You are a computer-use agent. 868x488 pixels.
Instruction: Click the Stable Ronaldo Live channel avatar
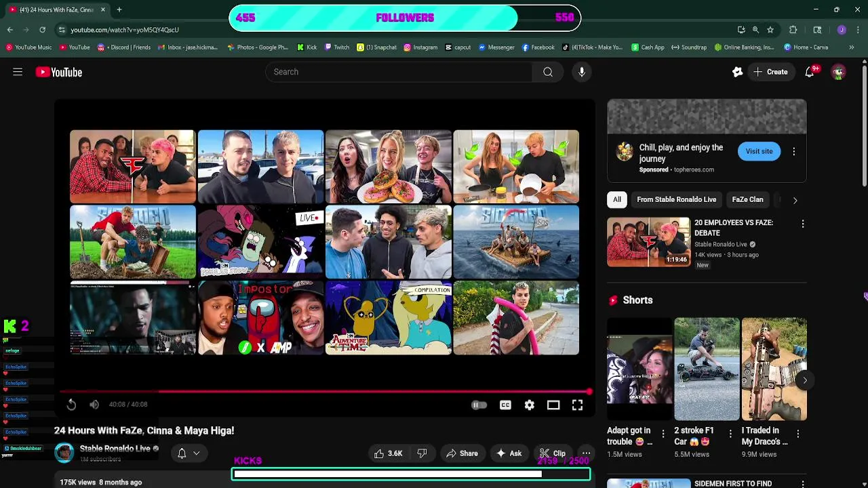click(64, 453)
